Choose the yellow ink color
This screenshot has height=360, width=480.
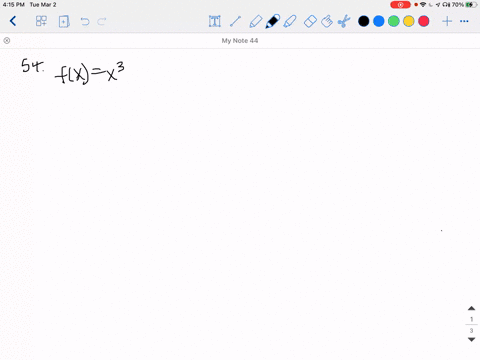coord(409,21)
